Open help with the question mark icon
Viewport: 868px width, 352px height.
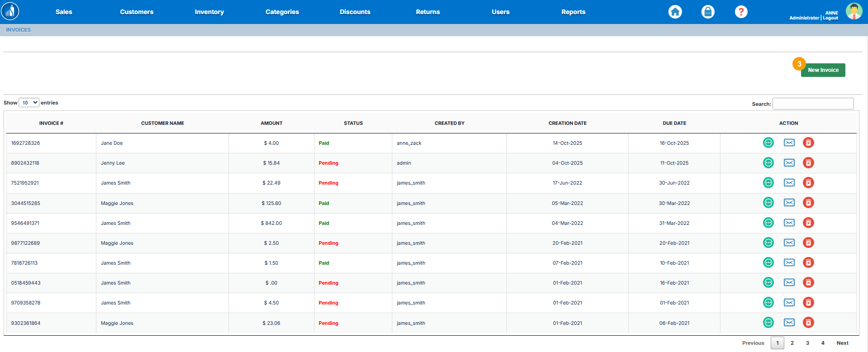[x=741, y=12]
